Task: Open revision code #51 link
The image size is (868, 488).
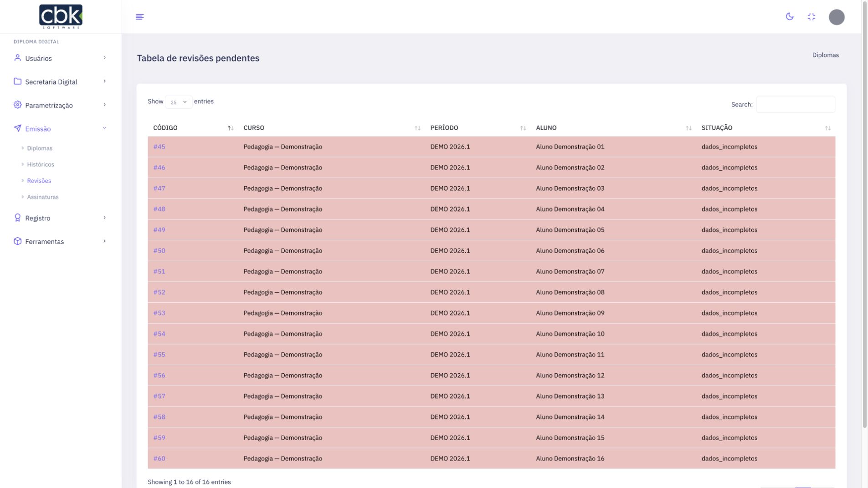Action: pos(159,272)
